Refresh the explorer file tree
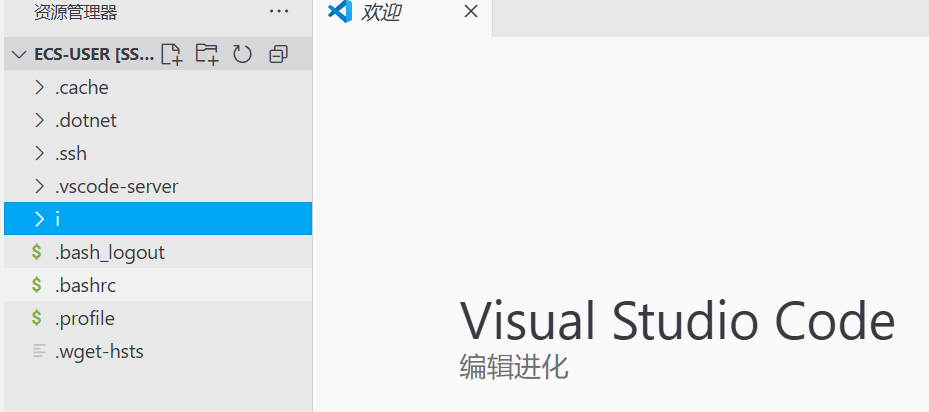929x412 pixels. coord(242,54)
